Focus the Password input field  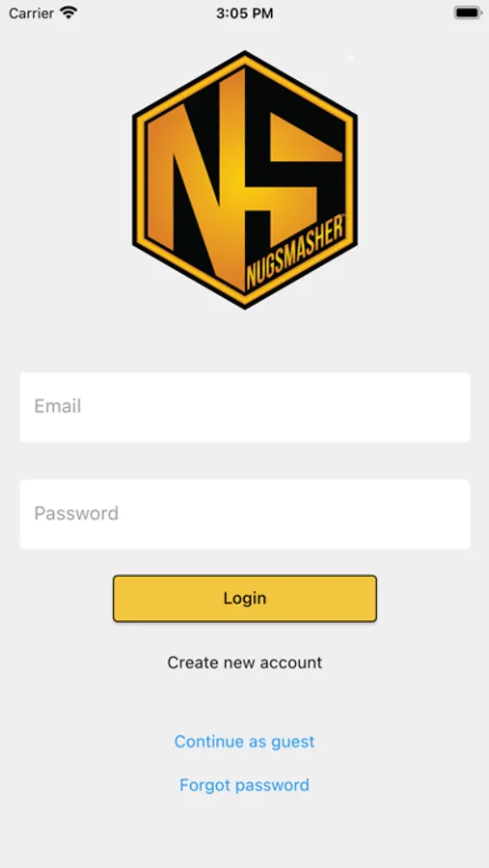245,514
